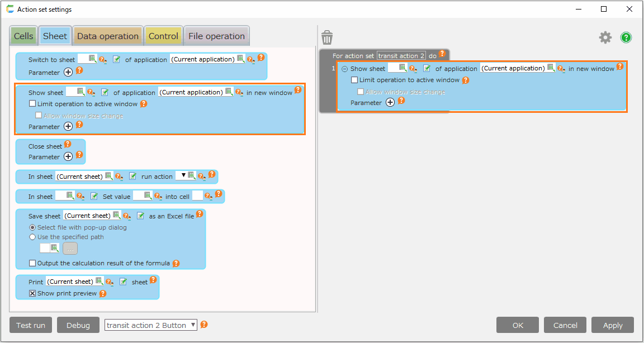Add parameter plus icon in right panel action
Viewport: 644px width, 343px height.
(x=390, y=102)
